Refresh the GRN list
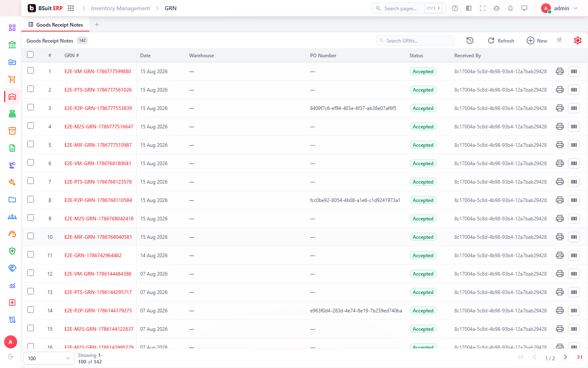Image resolution: width=588 pixels, height=368 pixels. point(501,40)
